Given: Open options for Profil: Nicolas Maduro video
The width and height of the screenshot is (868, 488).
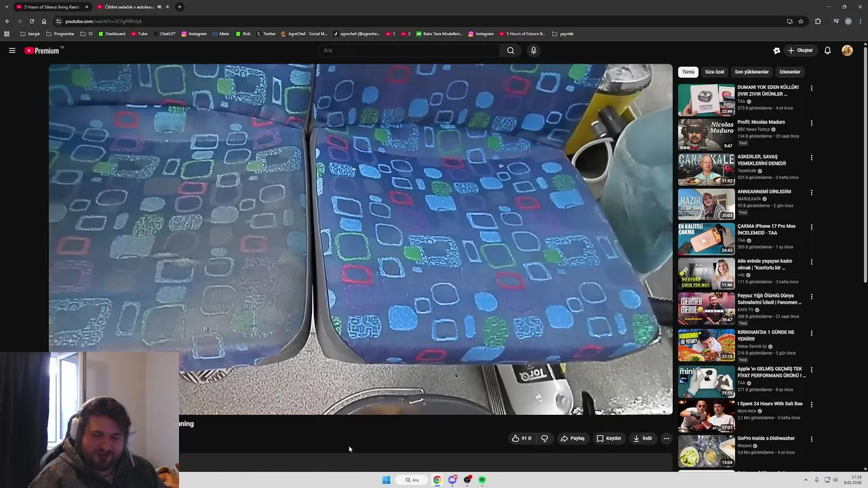Looking at the screenshot, I should [811, 123].
